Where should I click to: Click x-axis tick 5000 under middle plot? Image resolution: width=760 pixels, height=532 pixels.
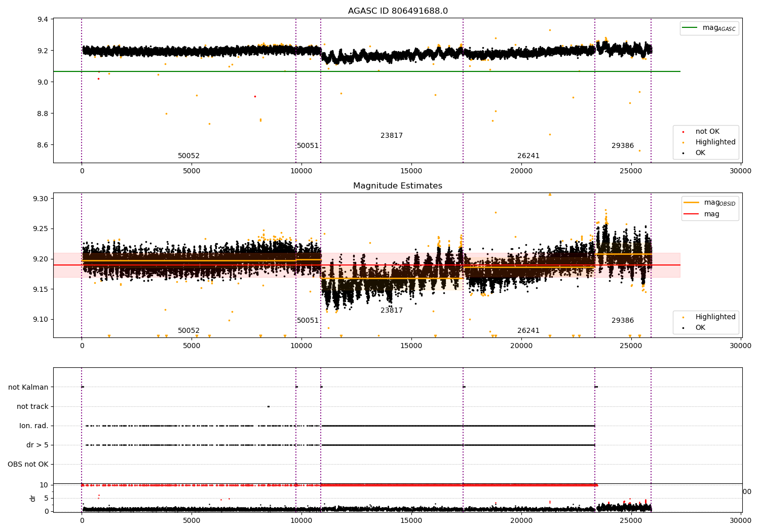[192, 346]
